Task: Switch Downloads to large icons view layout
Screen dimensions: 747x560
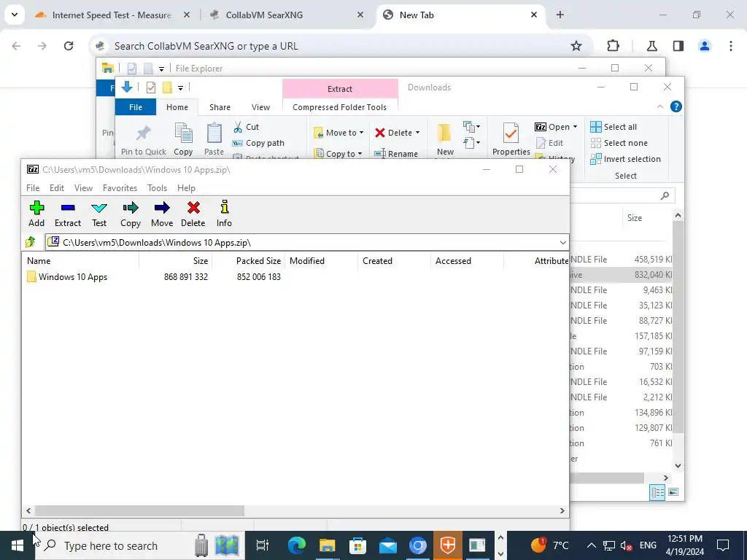Action: pyautogui.click(x=673, y=492)
